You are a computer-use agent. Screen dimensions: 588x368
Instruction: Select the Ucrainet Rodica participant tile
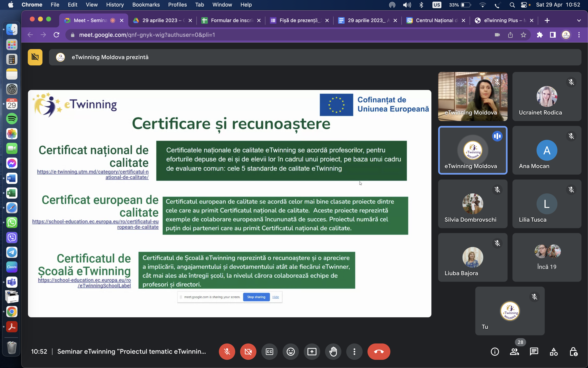547,96
